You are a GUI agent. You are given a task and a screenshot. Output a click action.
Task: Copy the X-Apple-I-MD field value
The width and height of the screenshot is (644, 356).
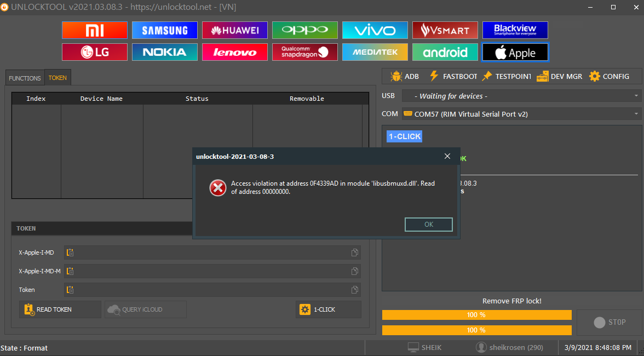pyautogui.click(x=355, y=252)
